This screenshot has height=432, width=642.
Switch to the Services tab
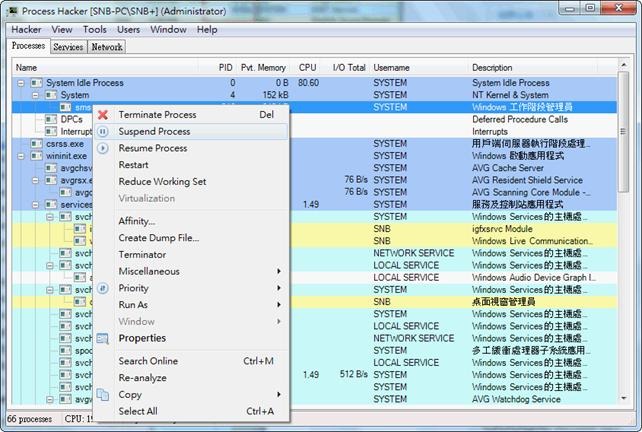click(68, 47)
